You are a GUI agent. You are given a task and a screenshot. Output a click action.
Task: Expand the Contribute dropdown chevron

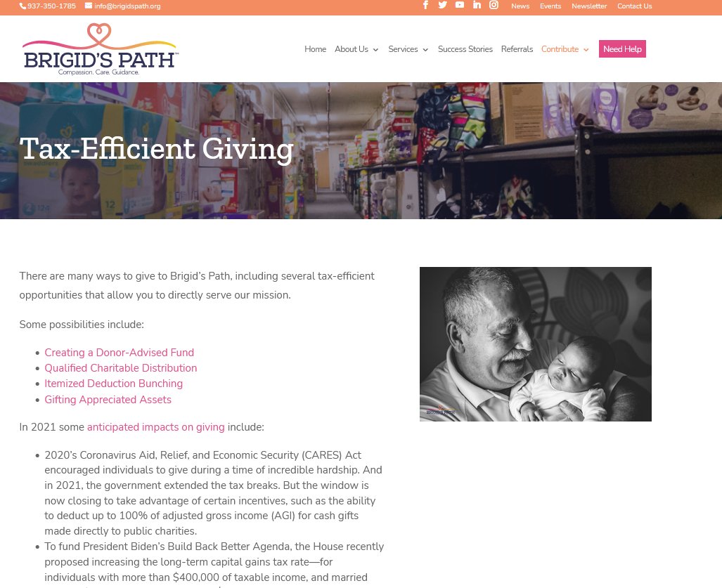pos(586,50)
